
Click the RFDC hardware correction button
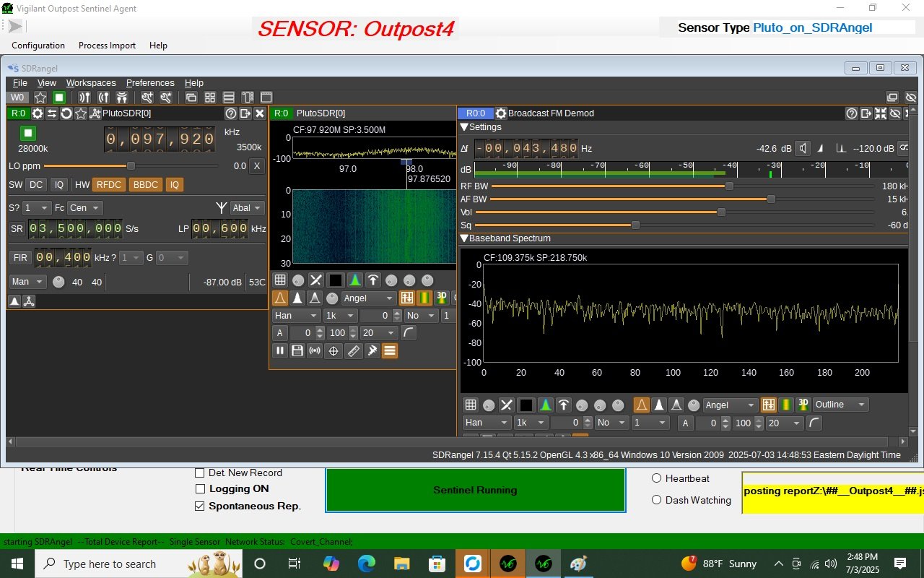coord(109,185)
